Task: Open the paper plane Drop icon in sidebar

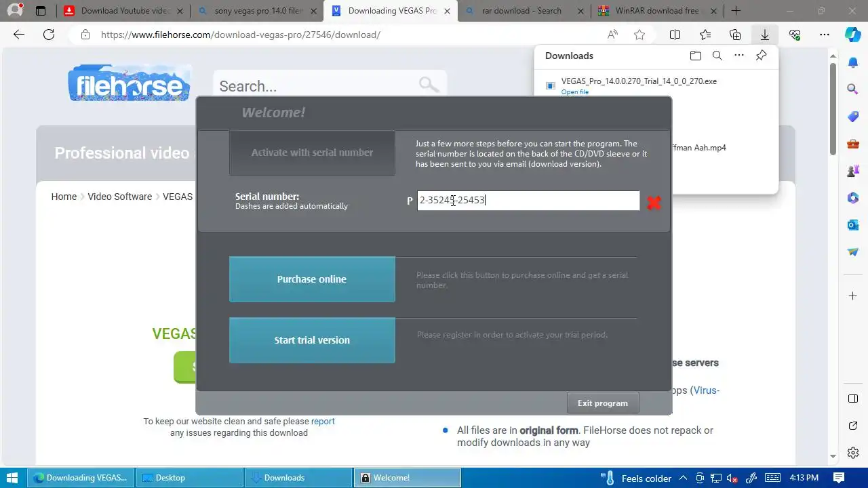Action: pyautogui.click(x=853, y=252)
